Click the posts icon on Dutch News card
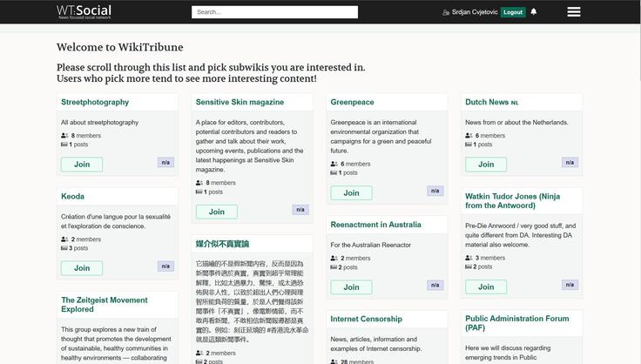This screenshot has height=364, width=641. click(x=469, y=145)
